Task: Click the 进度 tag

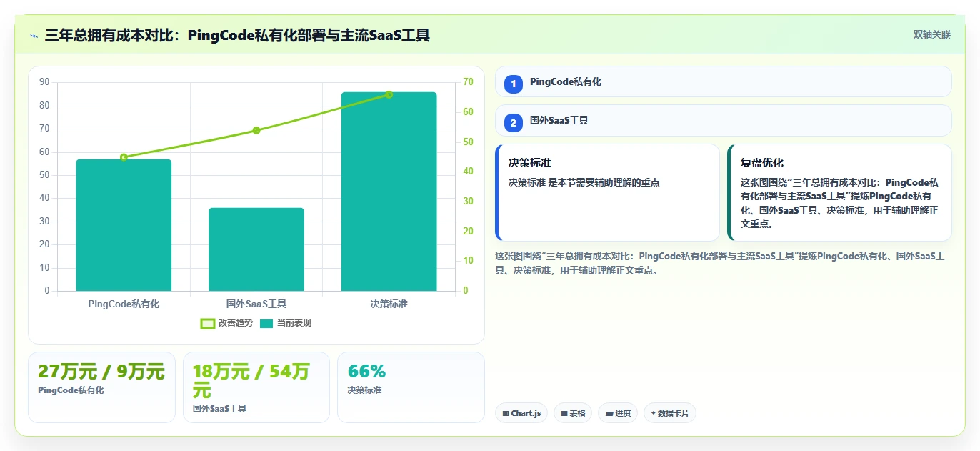Action: (619, 413)
